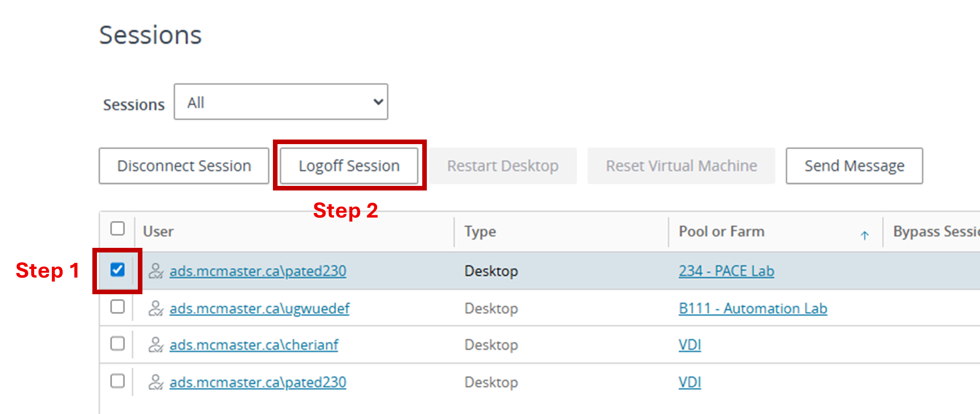Toggle the select-all checkbox in the header

click(118, 229)
